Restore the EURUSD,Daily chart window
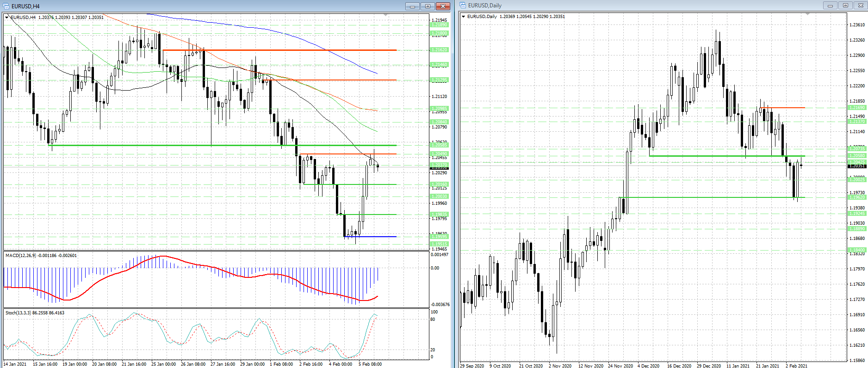Viewport: 868px width, 368px height. click(x=845, y=6)
